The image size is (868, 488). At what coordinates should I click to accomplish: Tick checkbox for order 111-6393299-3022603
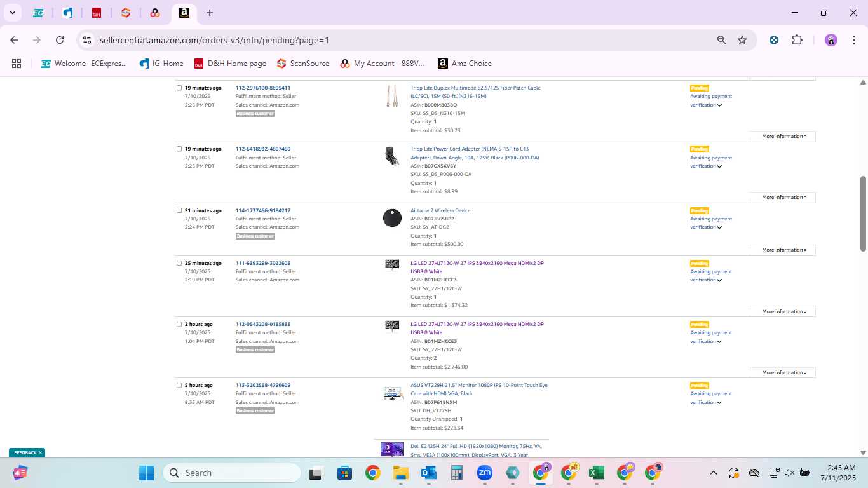pyautogui.click(x=179, y=263)
